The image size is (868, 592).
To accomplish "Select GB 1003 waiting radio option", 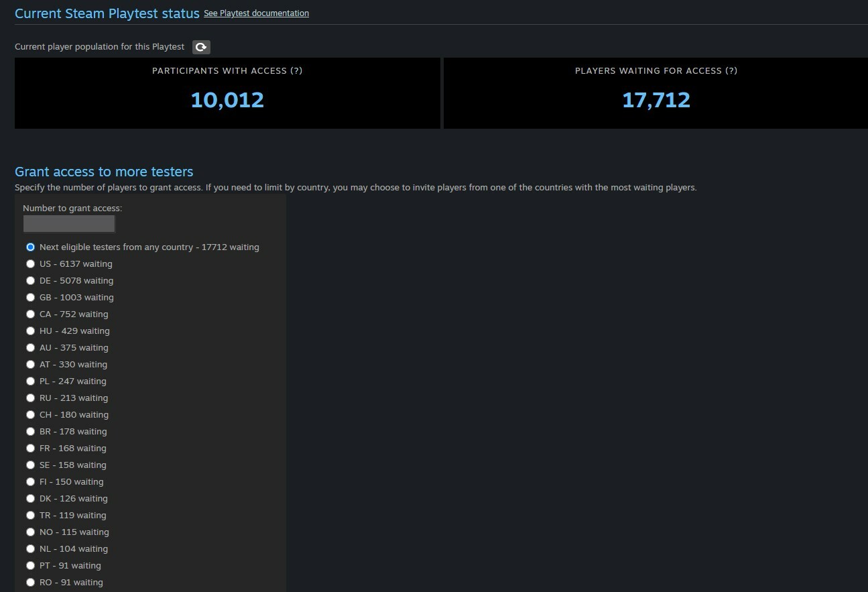I will click(x=30, y=298).
